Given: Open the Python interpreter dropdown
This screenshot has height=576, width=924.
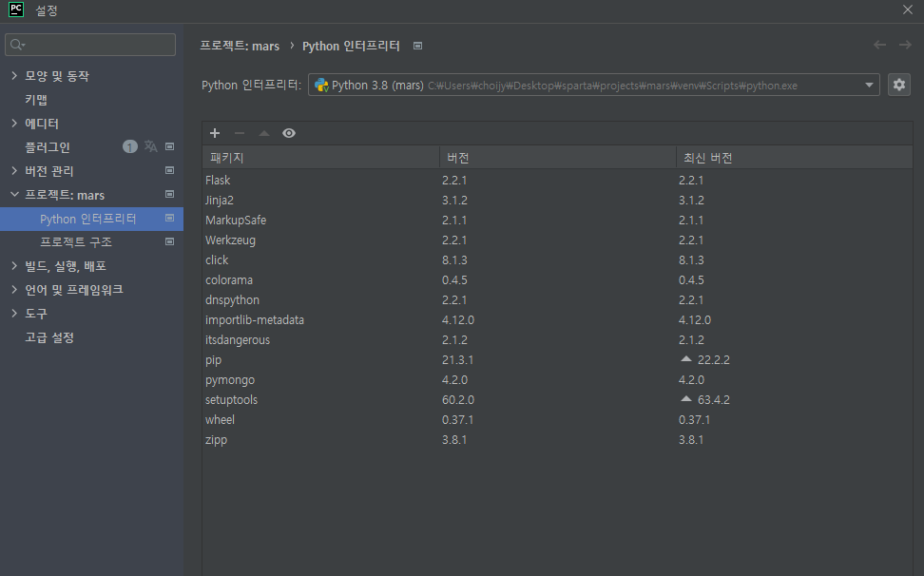Looking at the screenshot, I should 593,85.
